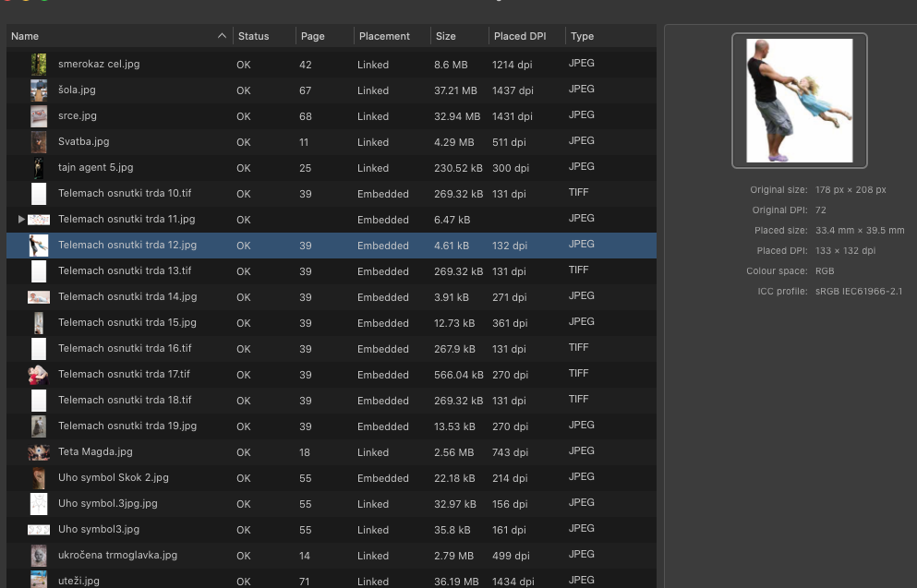The image size is (917, 588).
Task: Select thumbnail of tajn agent 5.jpg
Action: [39, 168]
